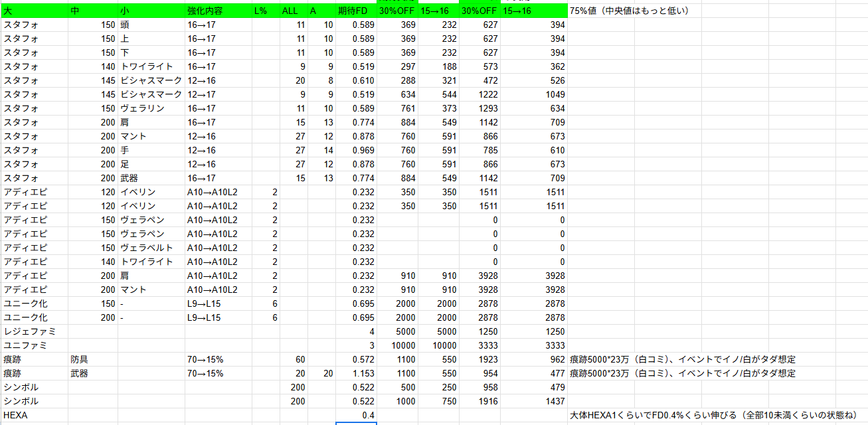The width and height of the screenshot is (868, 425).
Task: Click the 痕跡5000*23万 note in the 防具 row
Action: pyautogui.click(x=683, y=359)
